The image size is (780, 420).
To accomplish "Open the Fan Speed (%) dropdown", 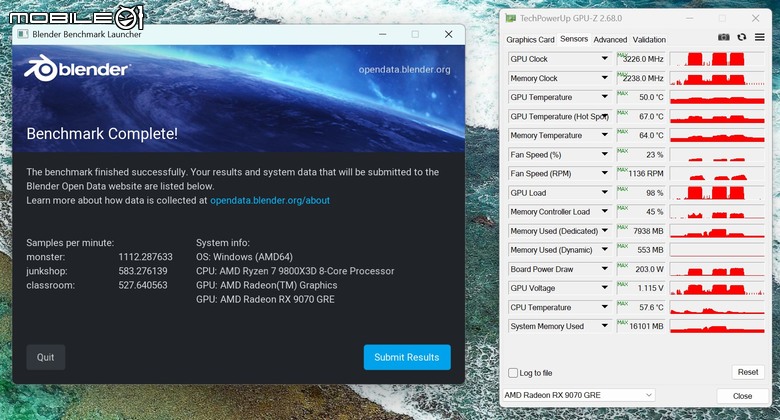I will pyautogui.click(x=604, y=154).
